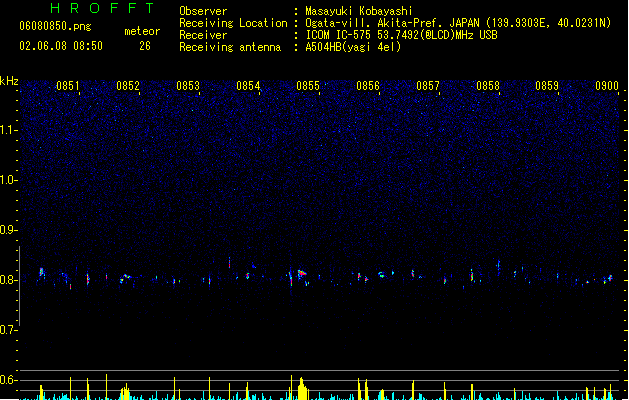Screen dimensions: 629x400
Task: Click the 0856 time marker
Action: coord(368,85)
